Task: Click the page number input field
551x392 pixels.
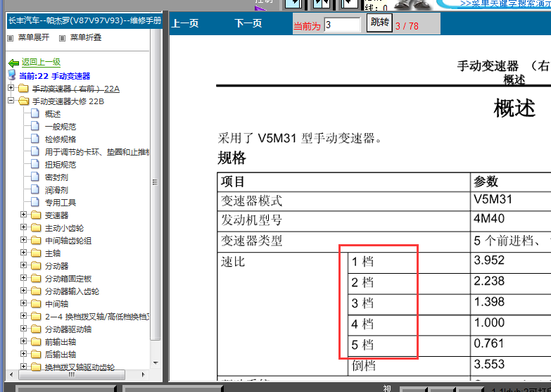Action: [342, 25]
